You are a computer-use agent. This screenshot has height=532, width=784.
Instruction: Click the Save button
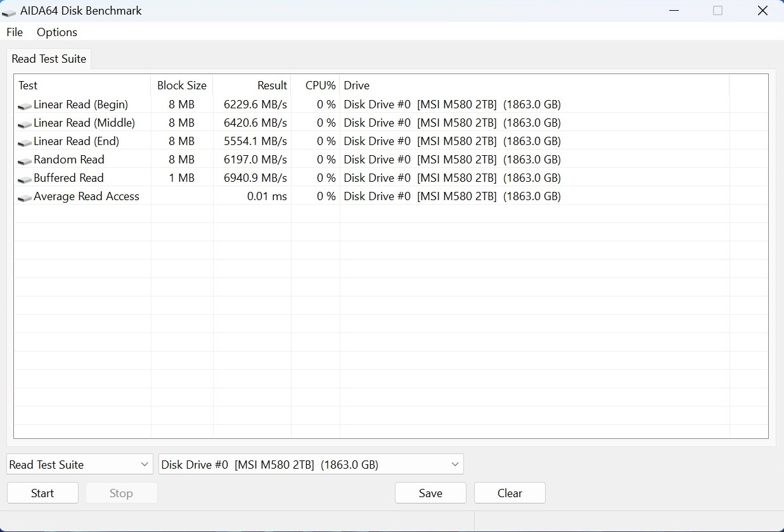[430, 493]
